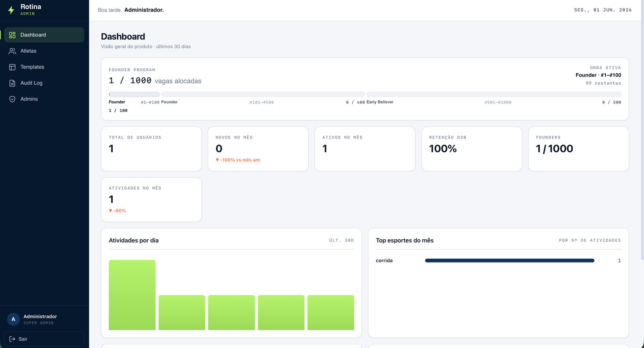Click the tallest bar in Atividades por dia

coord(132,295)
